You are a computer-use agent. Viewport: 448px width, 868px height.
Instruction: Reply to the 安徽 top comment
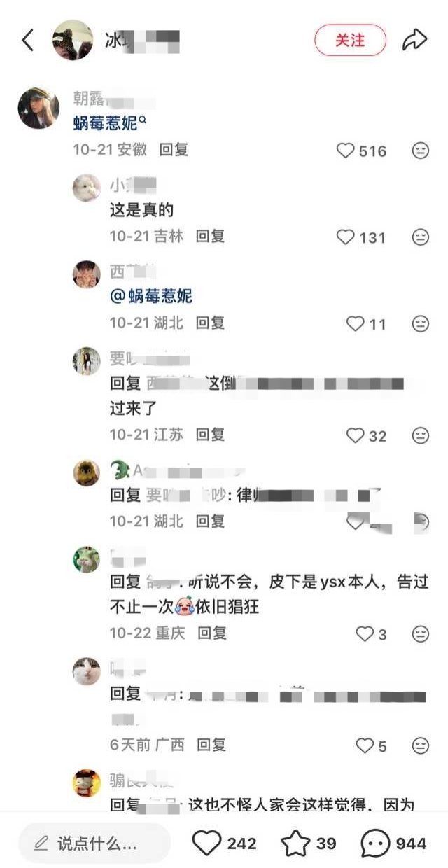point(174,150)
